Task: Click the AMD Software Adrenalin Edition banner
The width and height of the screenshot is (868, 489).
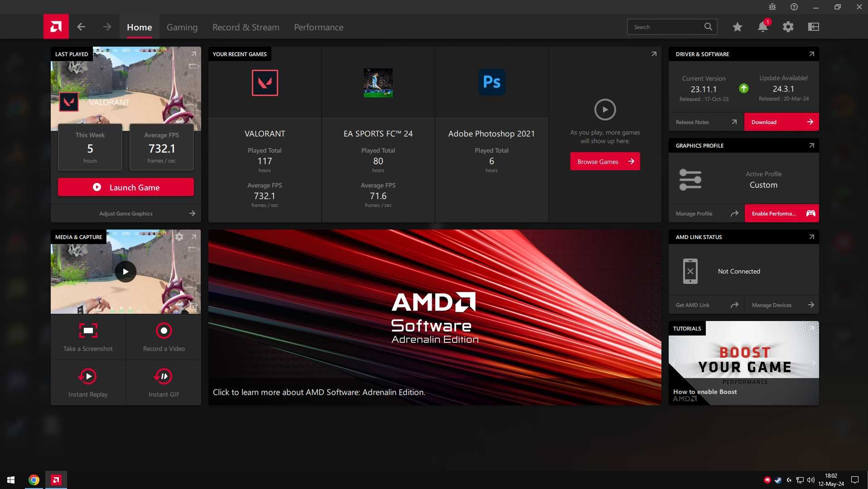Action: click(x=435, y=317)
